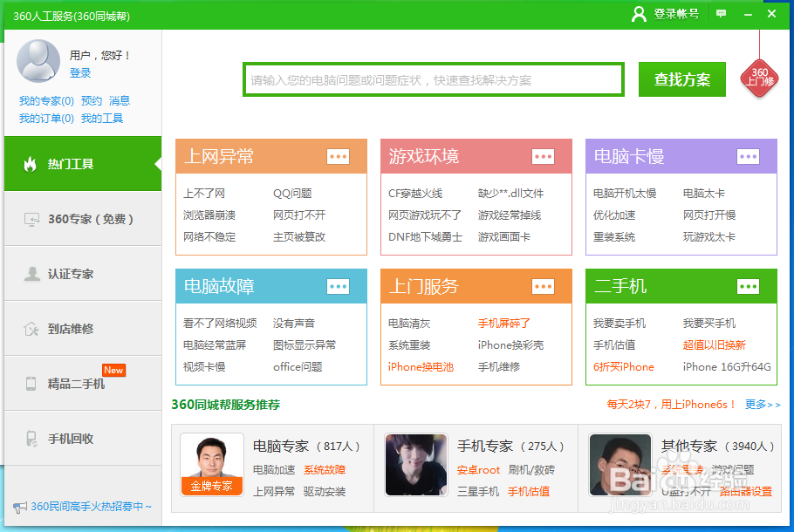Select QQ问题 item
The image size is (794, 532).
point(292,194)
